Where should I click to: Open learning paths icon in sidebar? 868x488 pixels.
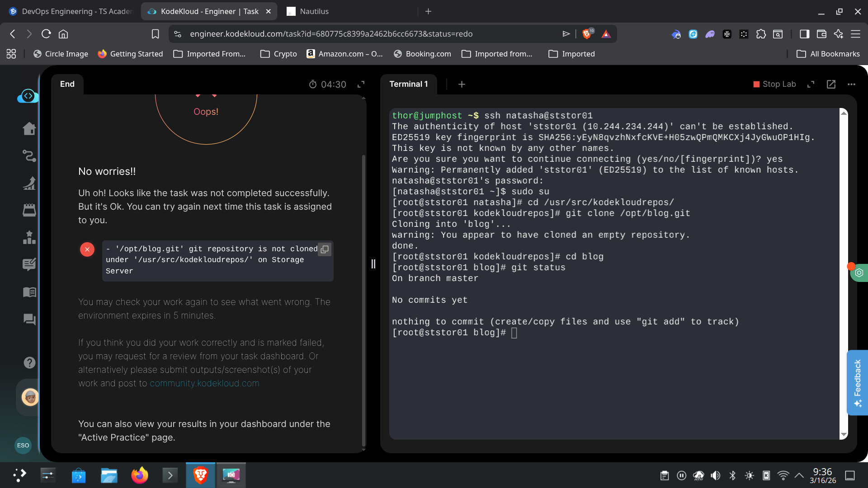29,156
